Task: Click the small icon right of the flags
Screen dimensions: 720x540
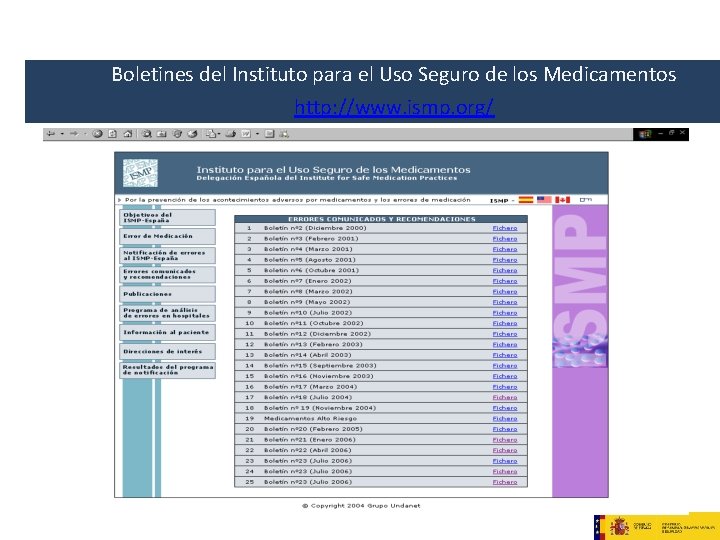Action: (x=585, y=200)
